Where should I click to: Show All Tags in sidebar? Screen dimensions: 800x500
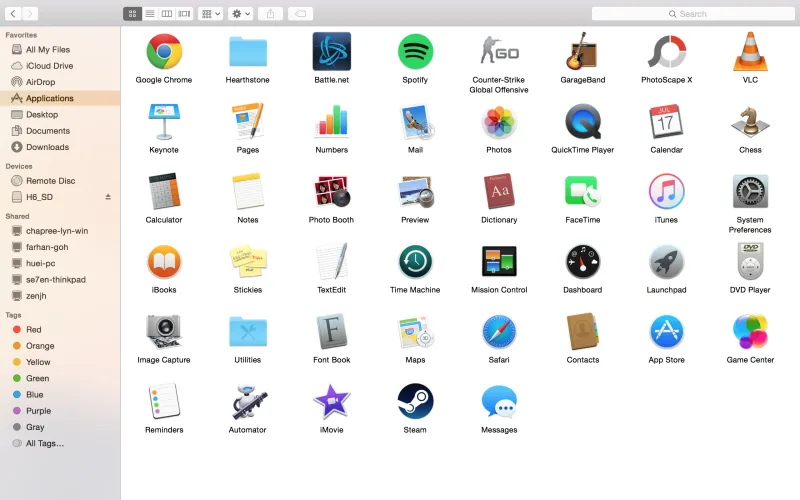click(x=60, y=443)
